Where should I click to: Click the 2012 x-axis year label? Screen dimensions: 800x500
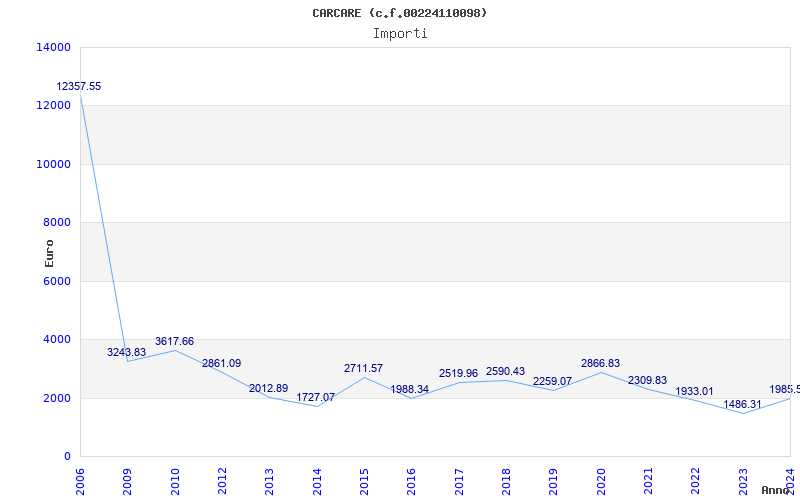pyautogui.click(x=222, y=481)
